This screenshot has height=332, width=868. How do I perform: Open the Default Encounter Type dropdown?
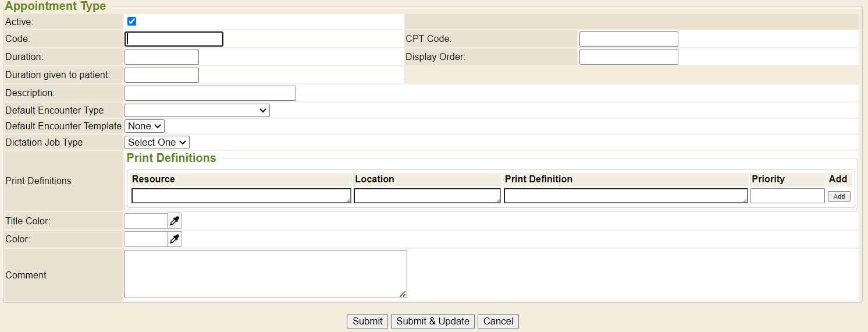coord(197,110)
